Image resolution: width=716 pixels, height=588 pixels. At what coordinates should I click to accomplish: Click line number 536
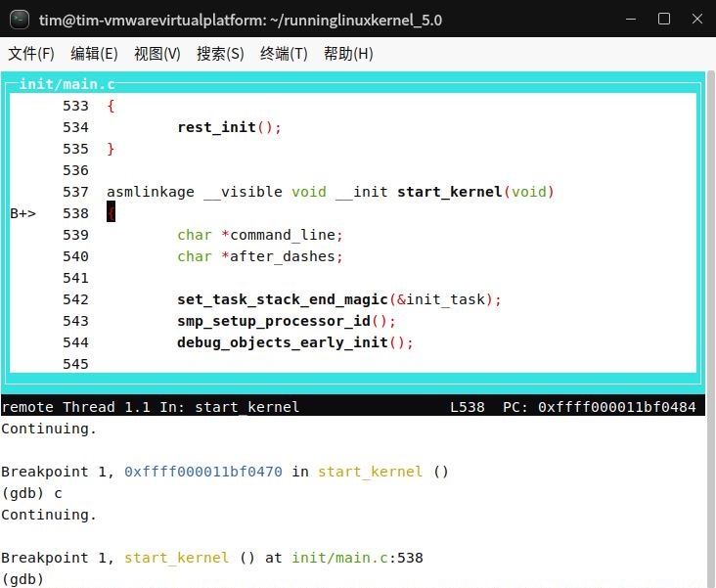(x=75, y=170)
